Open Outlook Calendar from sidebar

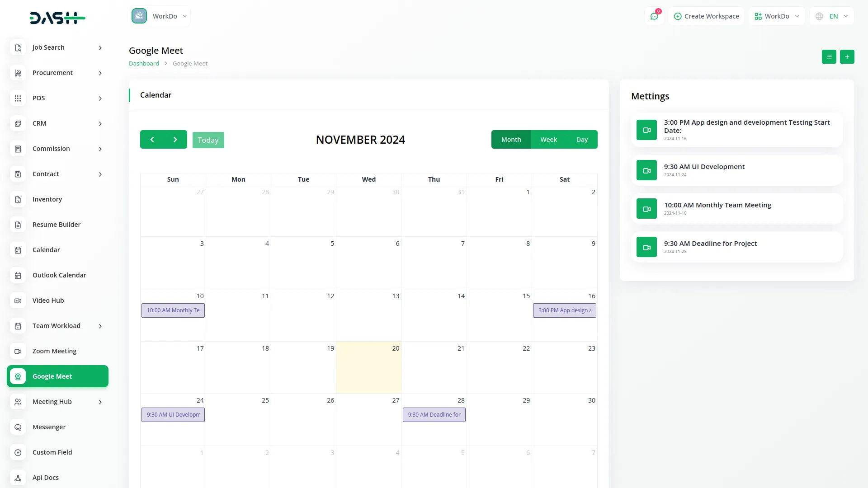59,275
